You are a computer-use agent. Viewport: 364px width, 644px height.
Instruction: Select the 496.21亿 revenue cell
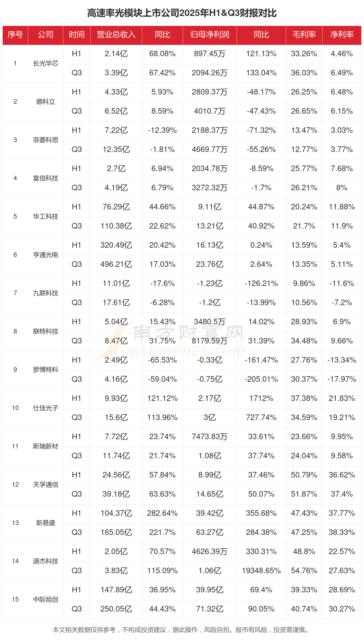116,264
